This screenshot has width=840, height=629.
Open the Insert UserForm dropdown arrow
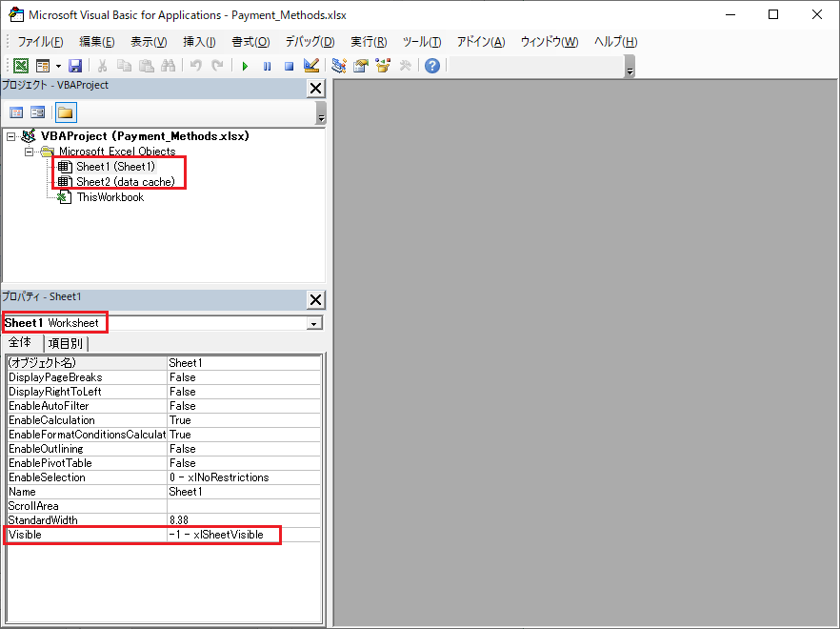pos(58,66)
